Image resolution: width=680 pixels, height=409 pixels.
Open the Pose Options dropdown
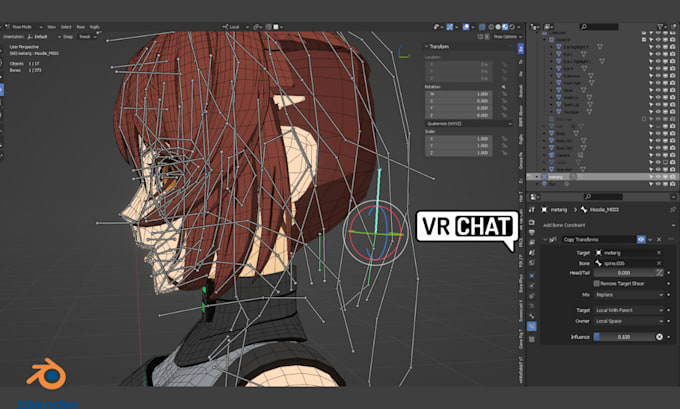507,37
